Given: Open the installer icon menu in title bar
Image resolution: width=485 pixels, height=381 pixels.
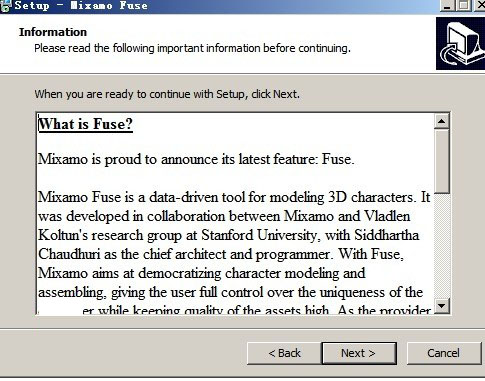Looking at the screenshot, I should pyautogui.click(x=6, y=6).
